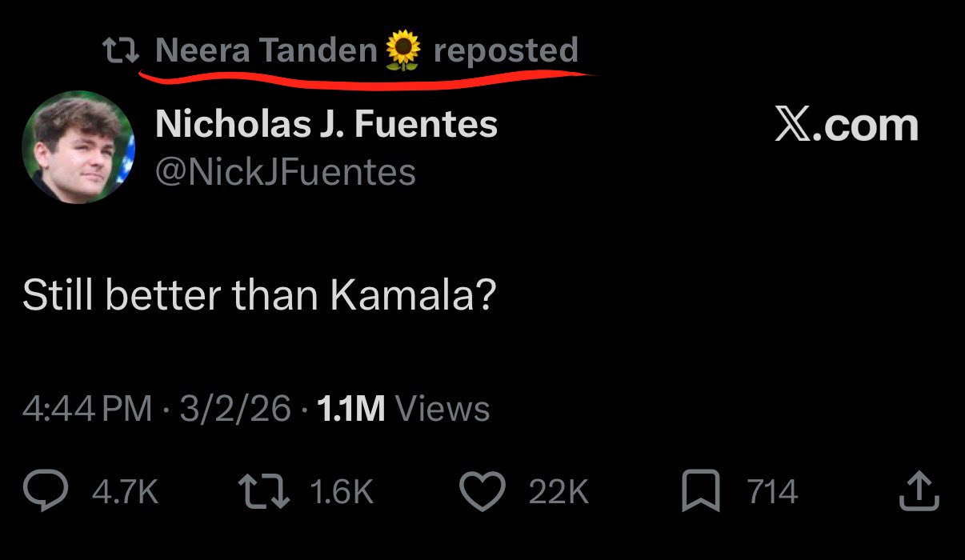Click the 3/2/26 post date
Viewport: 965px width, 560px height.
[x=234, y=409]
